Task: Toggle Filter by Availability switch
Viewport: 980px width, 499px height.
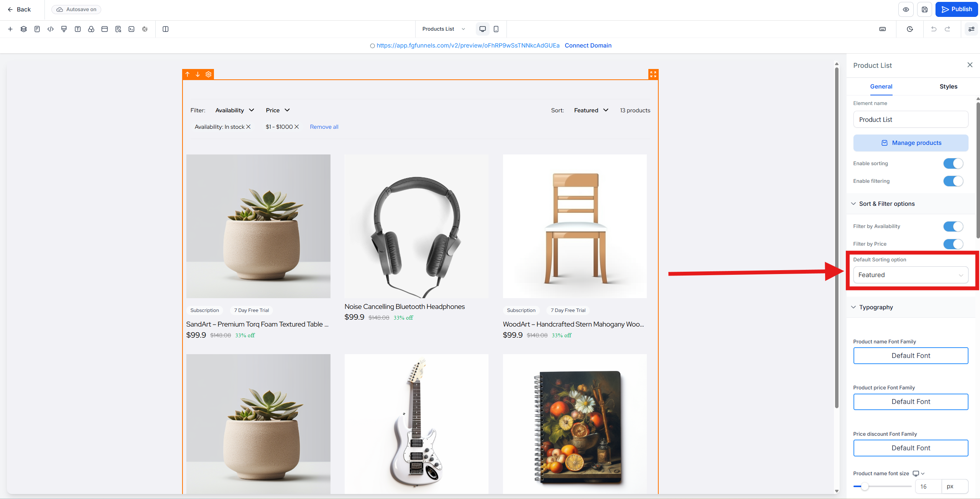Action: 953,227
